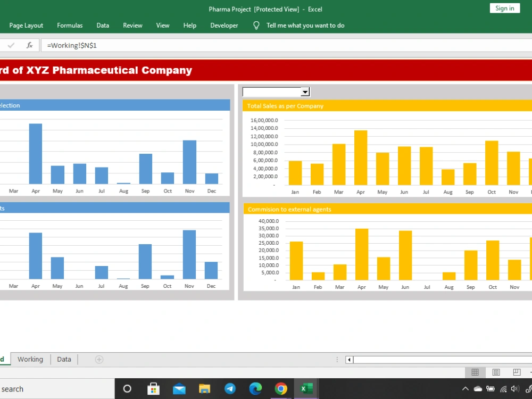The width and height of the screenshot is (532, 399).
Task: Click the Sep bar in bottom blue chart
Action: [x=145, y=262]
